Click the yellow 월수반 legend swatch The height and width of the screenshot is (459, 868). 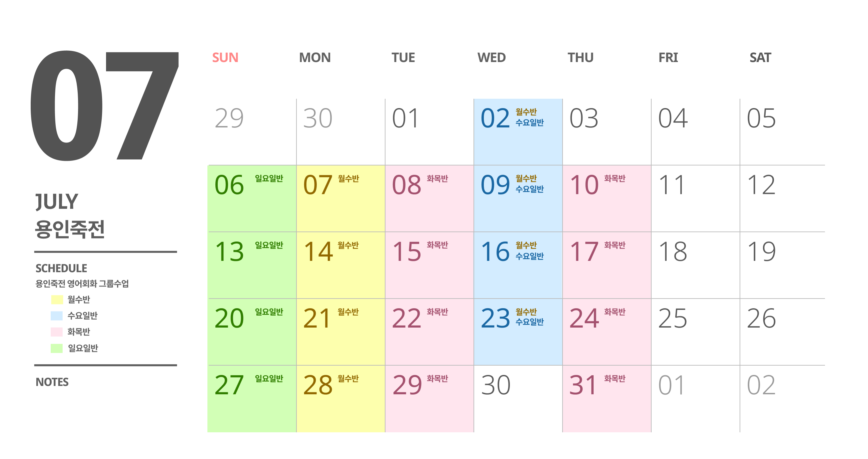57,300
